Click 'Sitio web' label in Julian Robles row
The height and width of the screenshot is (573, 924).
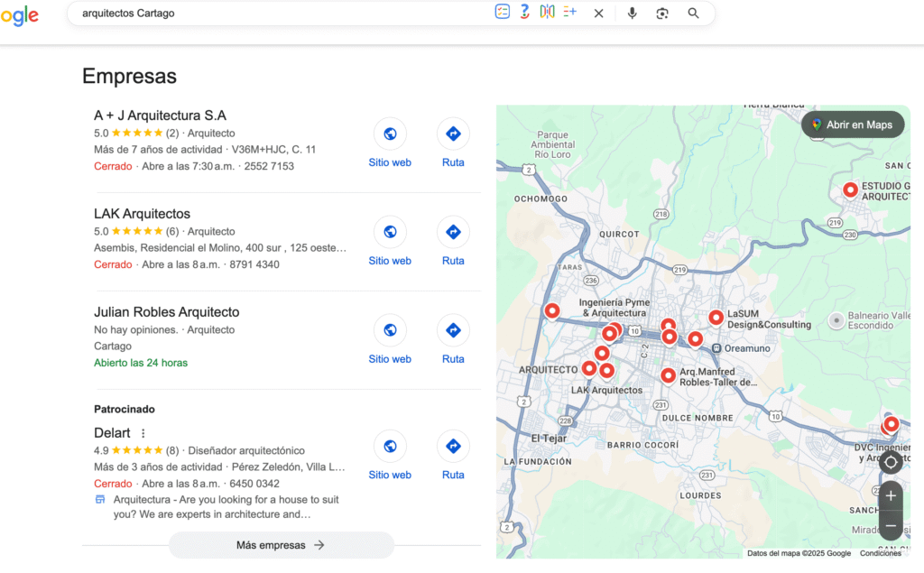click(390, 359)
